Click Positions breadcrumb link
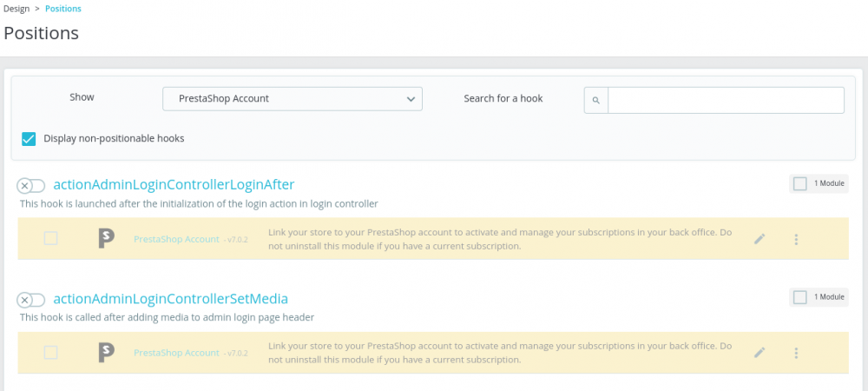 tap(63, 9)
